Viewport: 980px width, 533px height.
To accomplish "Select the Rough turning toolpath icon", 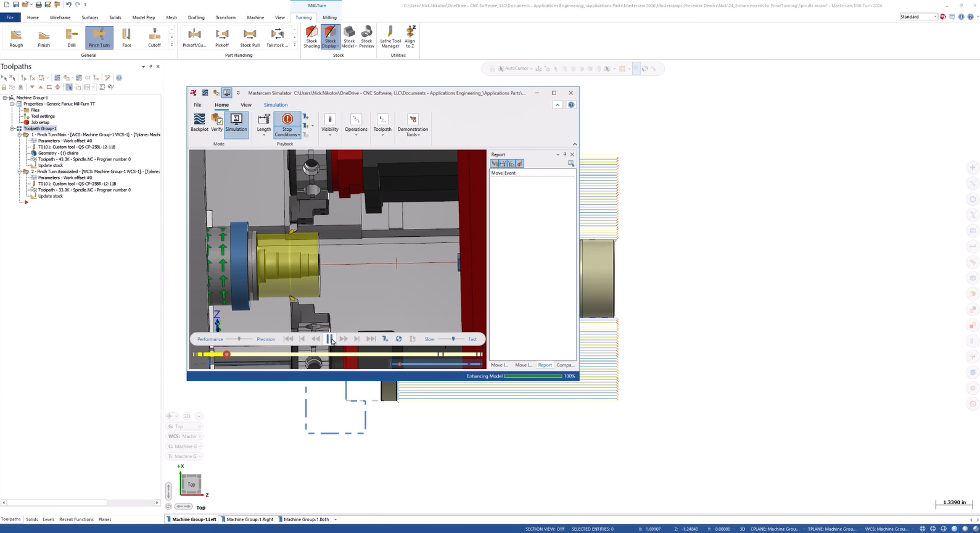I will coord(16,38).
